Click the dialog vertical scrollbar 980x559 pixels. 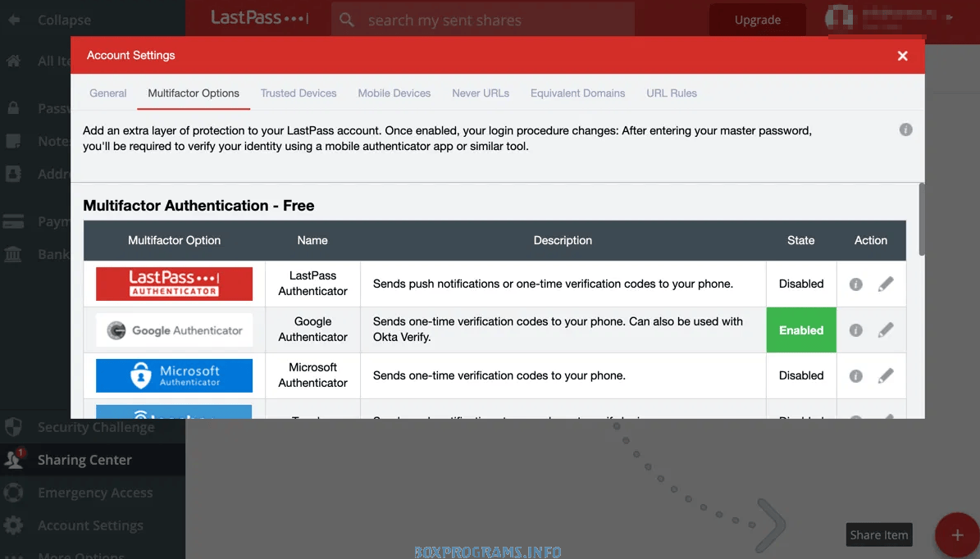[922, 218]
